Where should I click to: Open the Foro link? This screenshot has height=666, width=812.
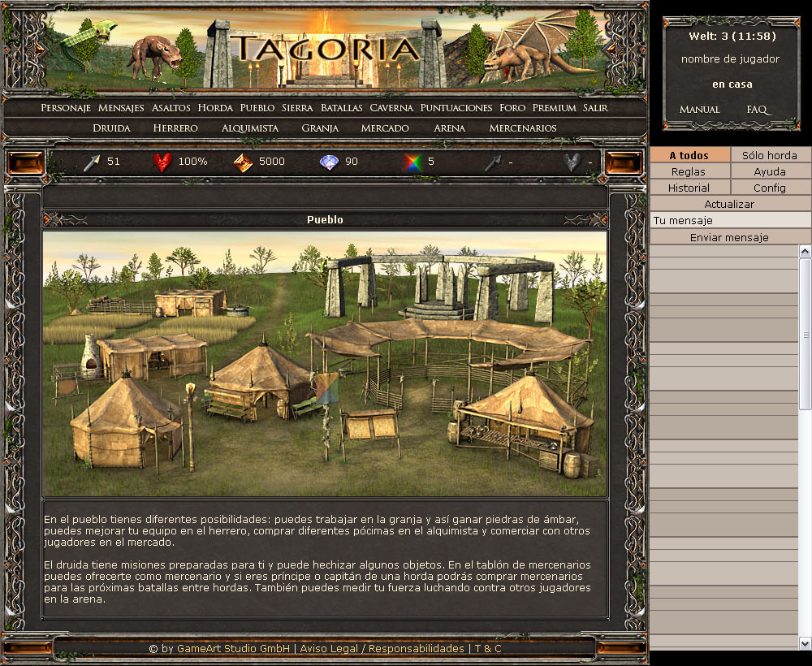(x=512, y=108)
